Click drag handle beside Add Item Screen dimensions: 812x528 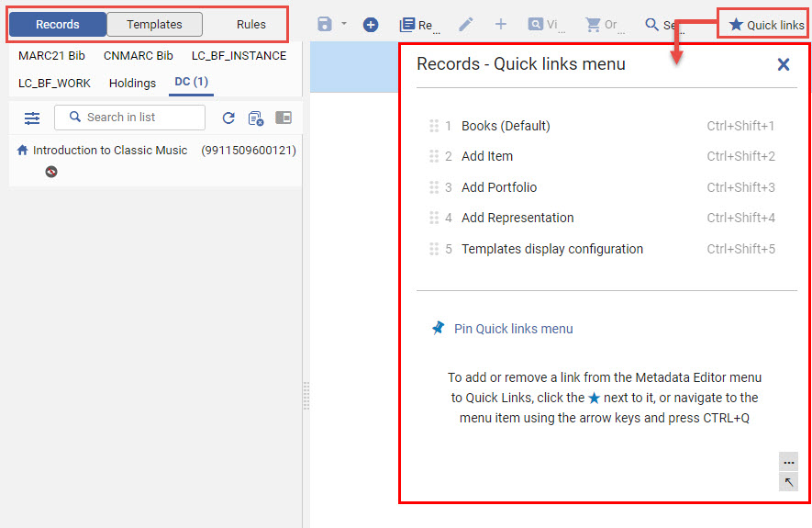tap(434, 156)
